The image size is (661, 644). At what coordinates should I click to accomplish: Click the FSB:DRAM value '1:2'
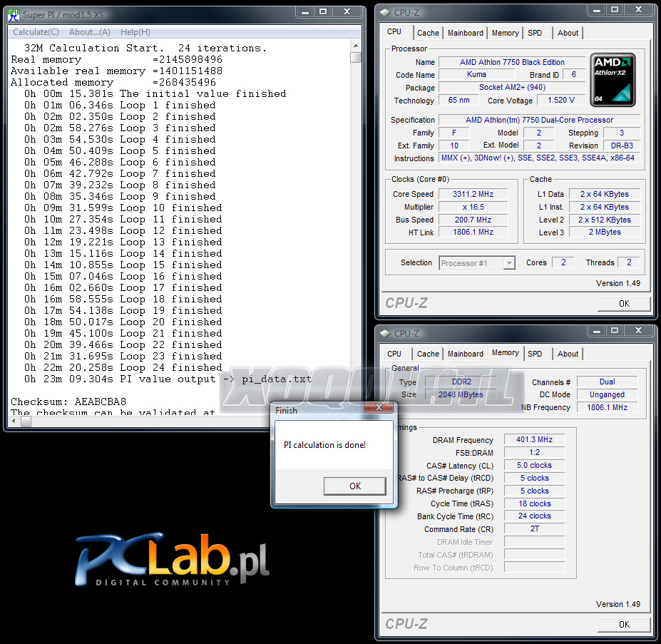coord(534,453)
